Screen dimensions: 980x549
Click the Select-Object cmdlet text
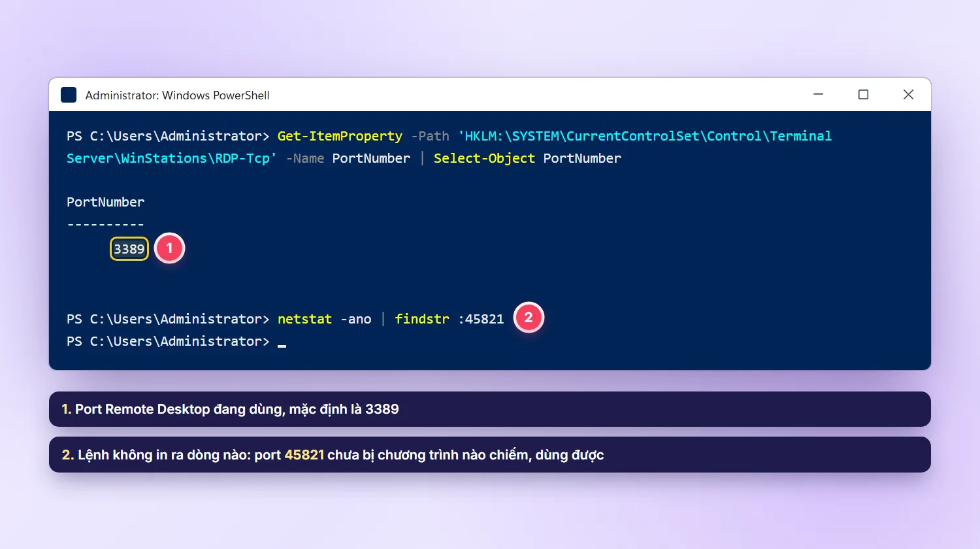click(x=484, y=158)
